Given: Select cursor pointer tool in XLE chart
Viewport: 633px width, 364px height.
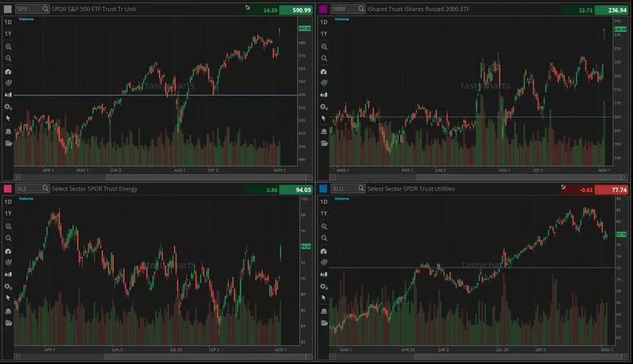Looking at the screenshot, I should tap(9, 298).
